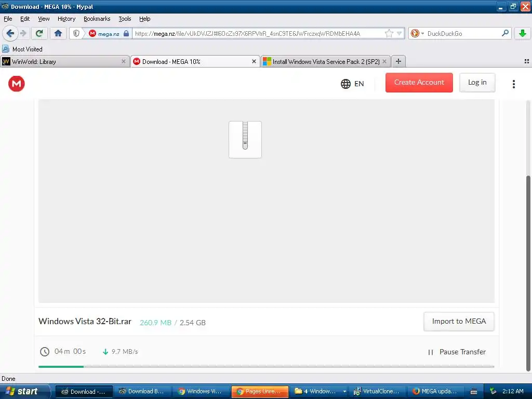
Task: Click the 04m 00s remaining time
Action: 70,352
